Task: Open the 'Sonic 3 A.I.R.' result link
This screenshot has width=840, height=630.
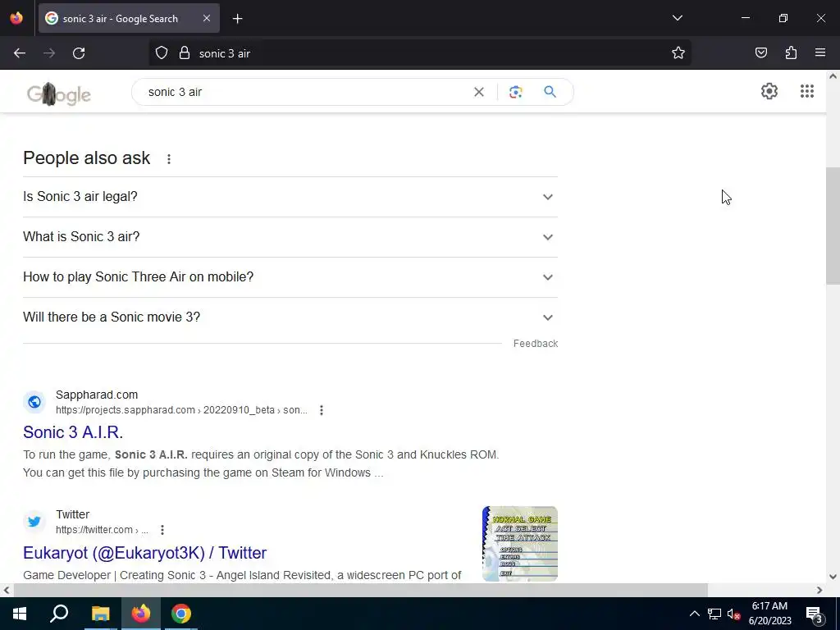Action: pos(73,432)
